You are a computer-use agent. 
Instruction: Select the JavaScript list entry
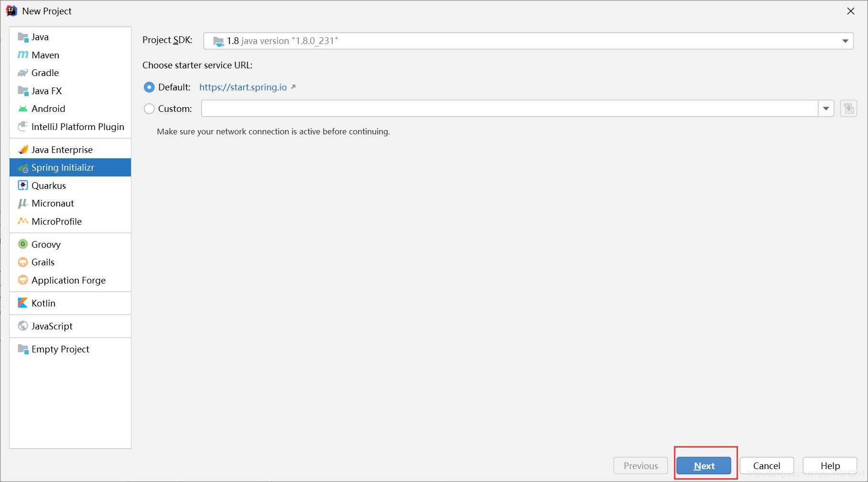pyautogui.click(x=70, y=326)
